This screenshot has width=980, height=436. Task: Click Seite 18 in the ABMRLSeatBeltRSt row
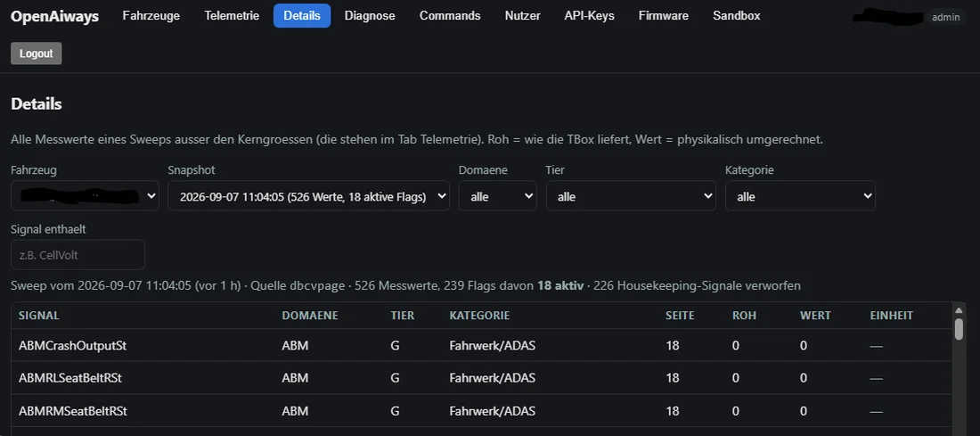point(673,378)
